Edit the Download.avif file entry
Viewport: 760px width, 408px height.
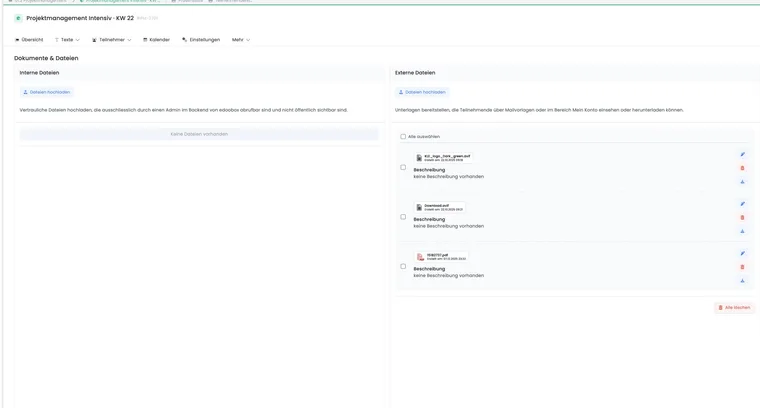click(x=742, y=204)
